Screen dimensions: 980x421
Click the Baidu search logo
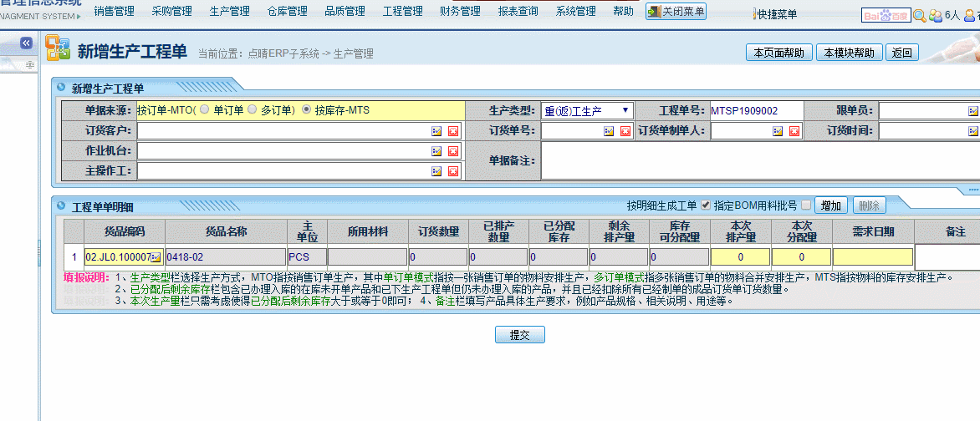click(886, 15)
